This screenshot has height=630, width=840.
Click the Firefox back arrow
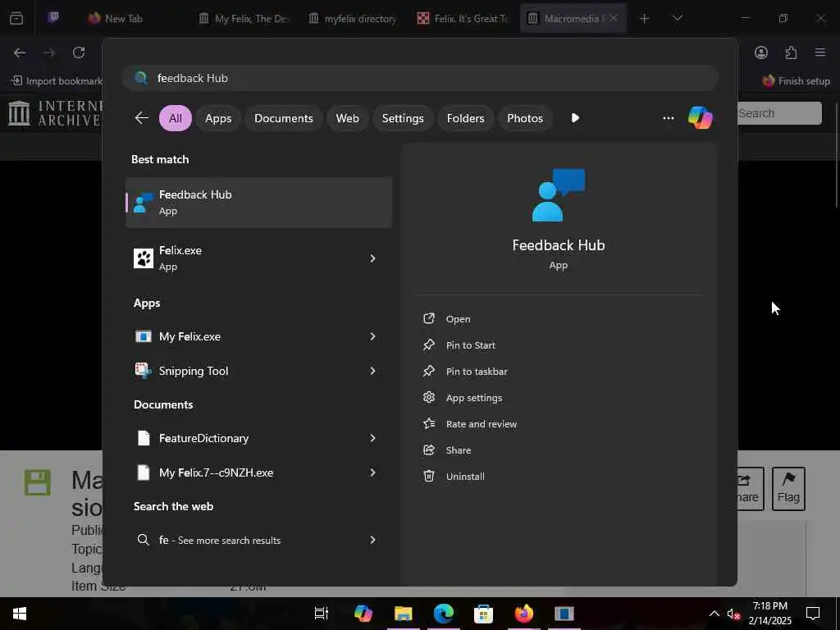click(x=20, y=52)
